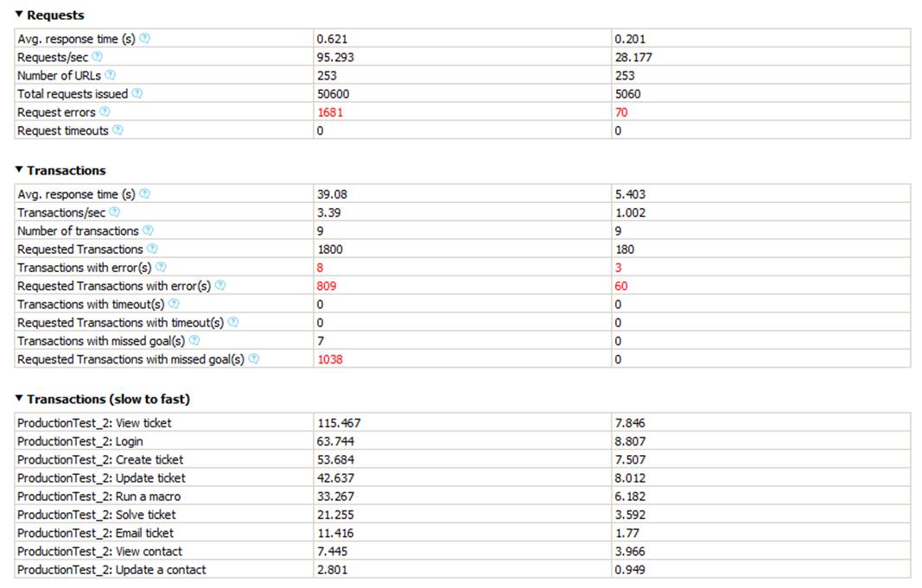Image resolution: width=922 pixels, height=588 pixels.
Task: Collapse the Requests section
Action: (x=20, y=15)
